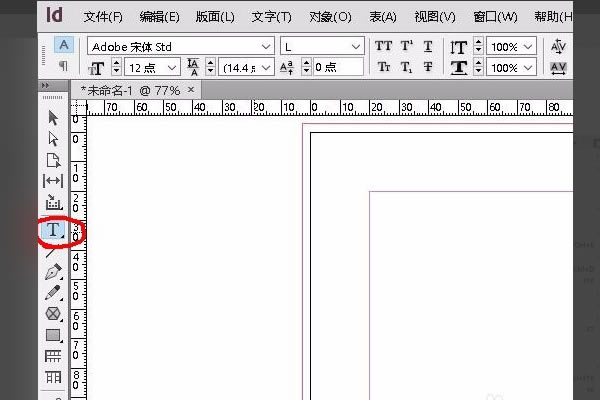Select the Pen tool

[x=53, y=272]
